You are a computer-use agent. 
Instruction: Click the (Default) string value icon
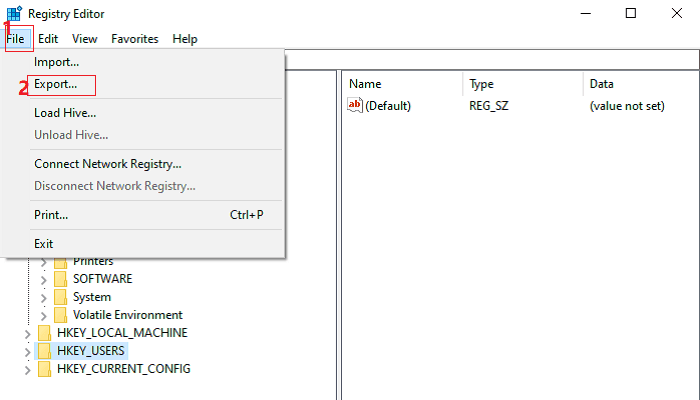click(355, 105)
